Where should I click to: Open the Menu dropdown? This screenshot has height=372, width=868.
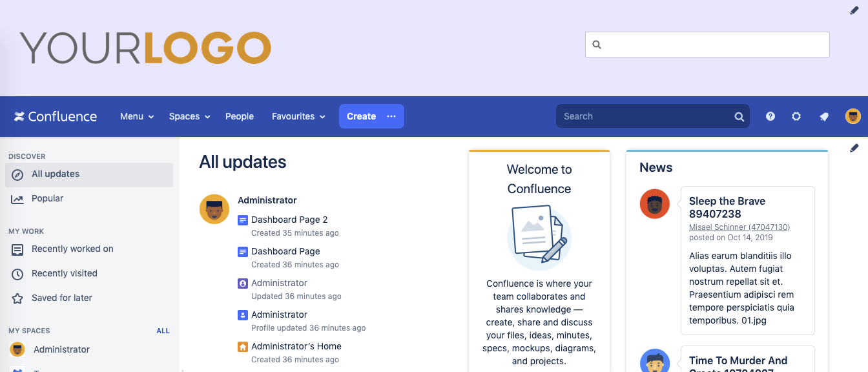tap(137, 116)
